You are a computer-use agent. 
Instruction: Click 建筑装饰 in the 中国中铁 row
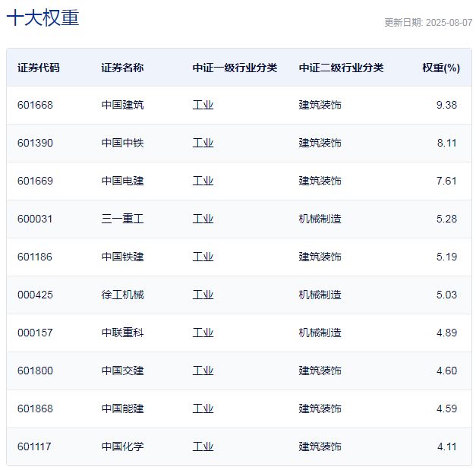tap(320, 143)
